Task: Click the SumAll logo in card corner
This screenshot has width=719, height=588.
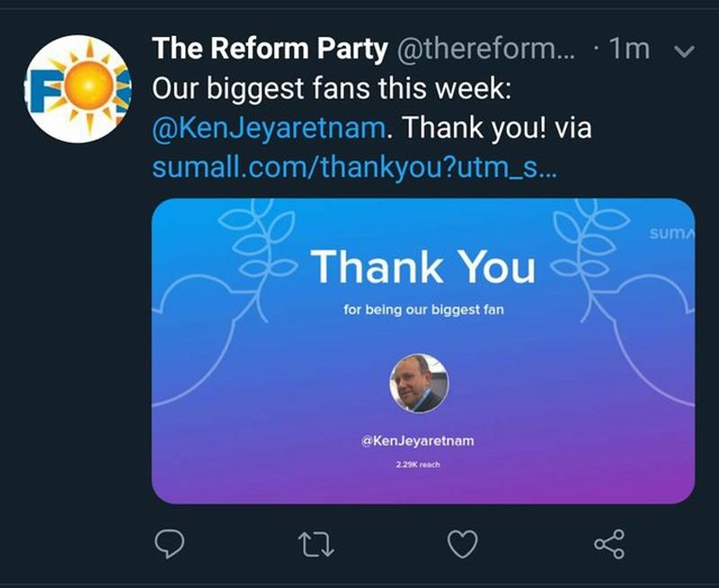Action: click(x=671, y=234)
